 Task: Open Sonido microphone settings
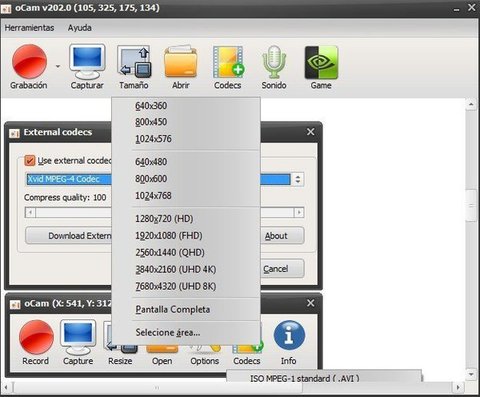pos(274,62)
